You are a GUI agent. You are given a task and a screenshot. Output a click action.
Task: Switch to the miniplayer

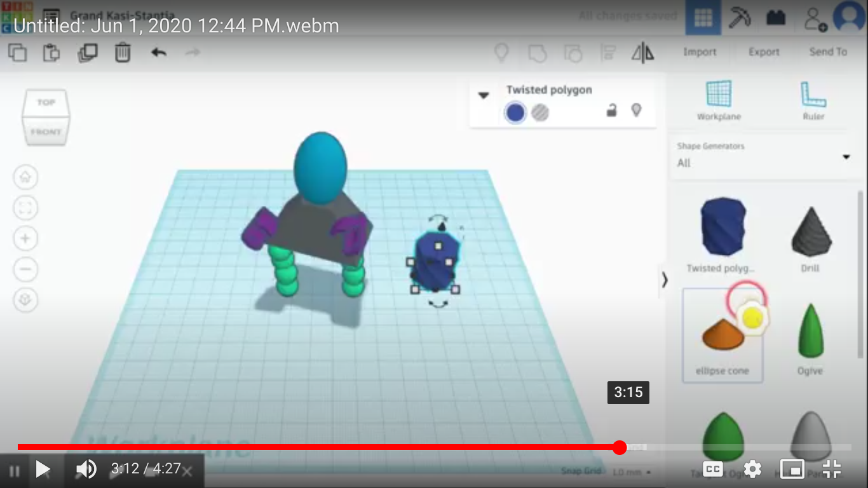[792, 469]
